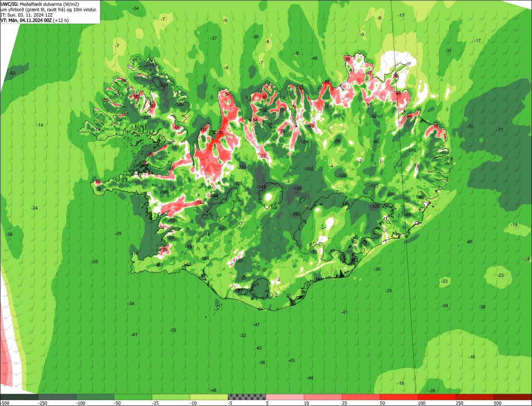
Task: Click the legend tick label '250'
Action: pos(460,403)
